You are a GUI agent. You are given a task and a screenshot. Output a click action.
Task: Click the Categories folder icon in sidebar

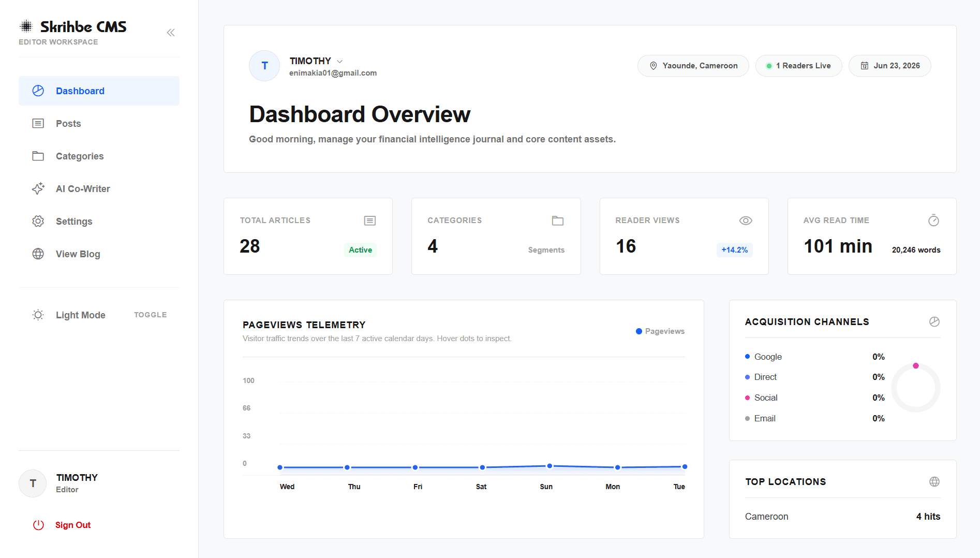[38, 156]
